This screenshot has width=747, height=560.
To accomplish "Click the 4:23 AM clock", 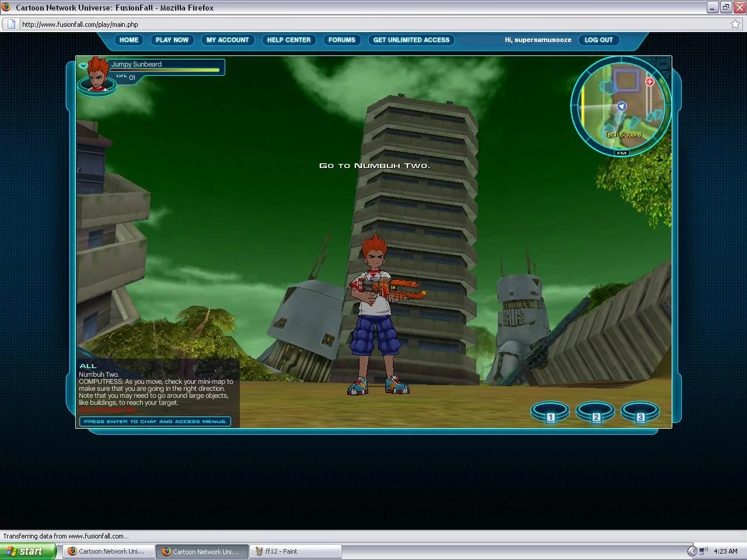I will pos(725,551).
